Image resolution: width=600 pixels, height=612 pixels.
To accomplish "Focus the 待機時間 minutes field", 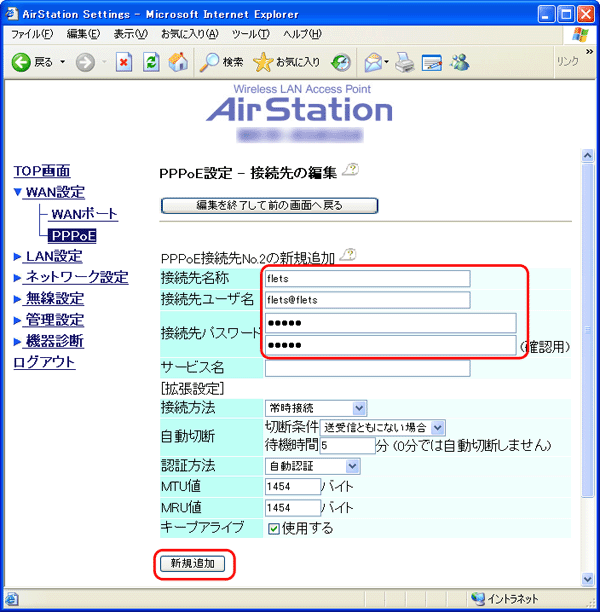I will [347, 445].
